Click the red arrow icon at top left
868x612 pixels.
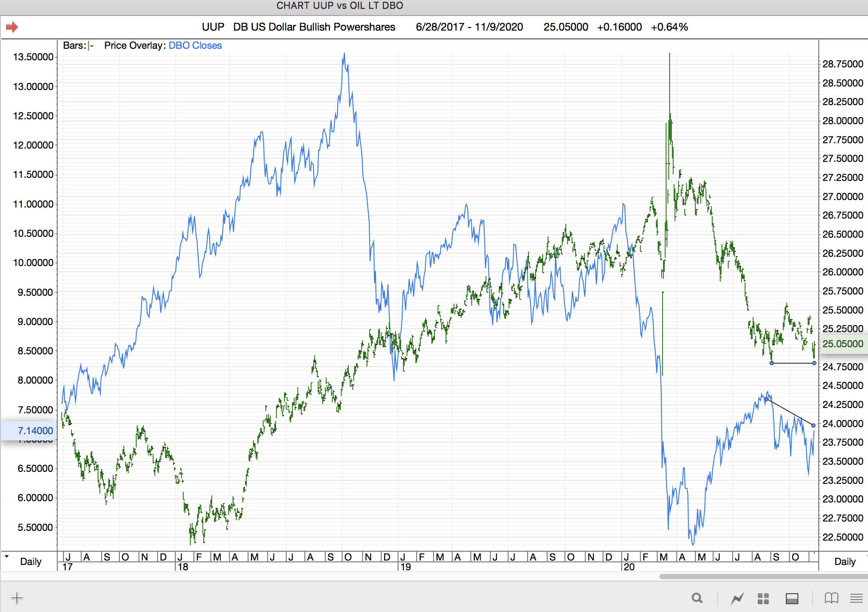[x=12, y=27]
